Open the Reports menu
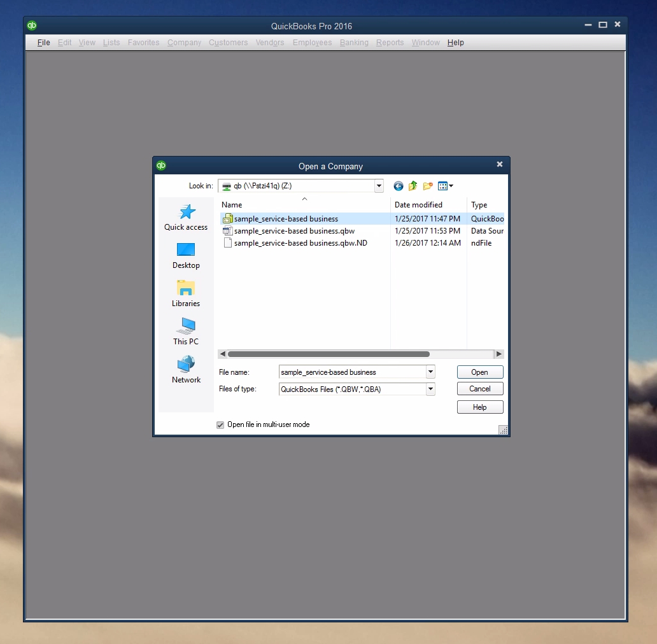This screenshot has width=657, height=644. coord(390,43)
